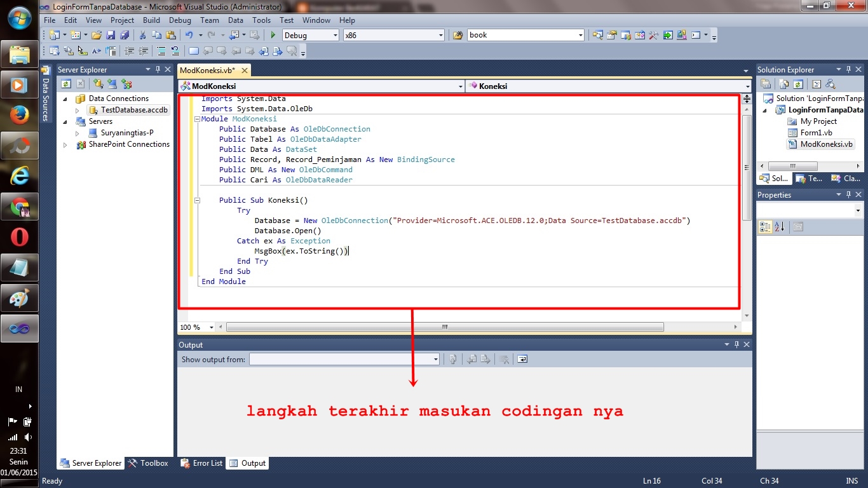Click Connect to Database in Server Explorer
This screenshot has height=488, width=868.
coord(97,83)
